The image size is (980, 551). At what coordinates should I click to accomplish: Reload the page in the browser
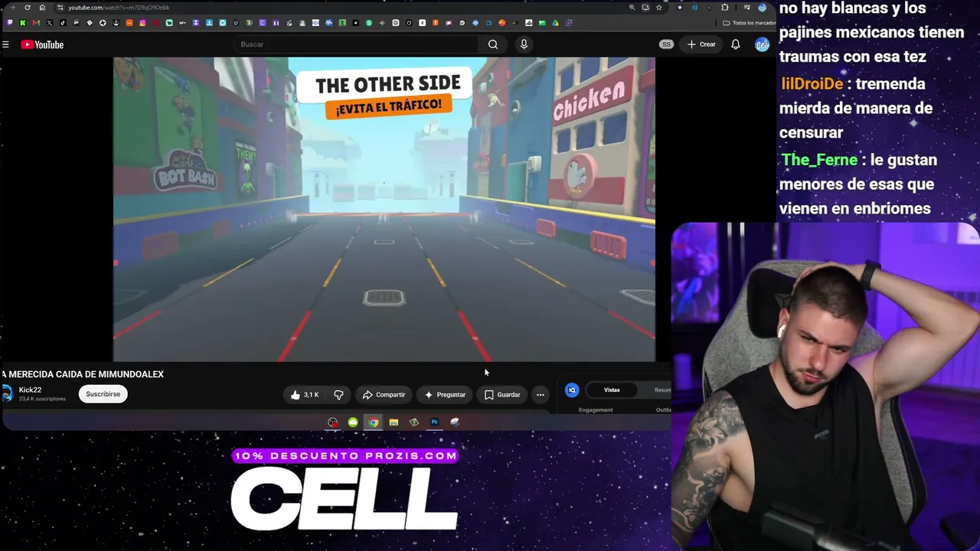pos(28,8)
